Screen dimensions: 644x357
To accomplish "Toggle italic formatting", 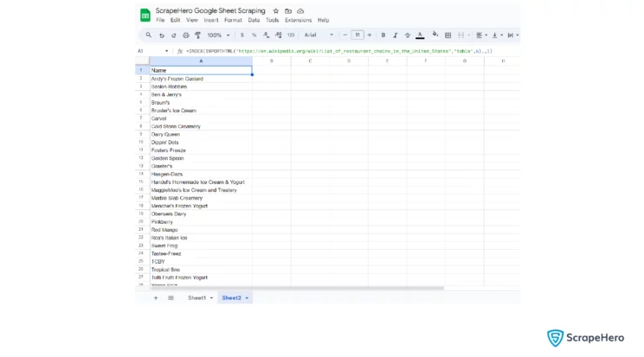I will pyautogui.click(x=395, y=35).
